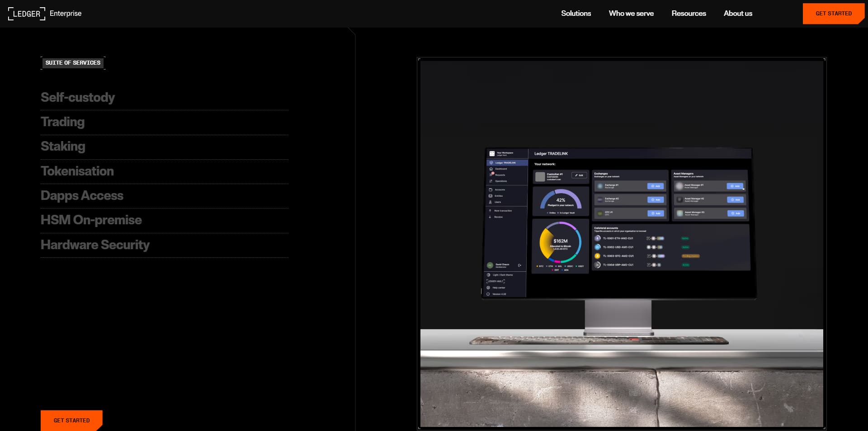Open the Resources menu
The image size is (868, 431).
pyautogui.click(x=689, y=14)
